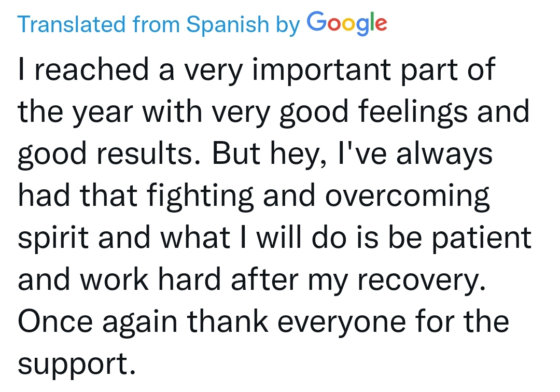Click the word 'hard' in the text
The image size is (560, 392).
pyautogui.click(x=190, y=279)
